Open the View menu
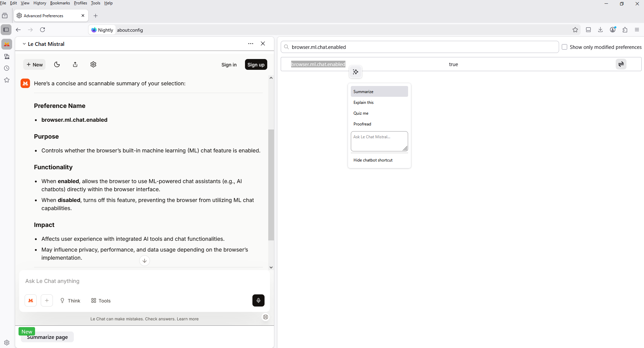Screen dimensions: 644x348 (25, 3)
